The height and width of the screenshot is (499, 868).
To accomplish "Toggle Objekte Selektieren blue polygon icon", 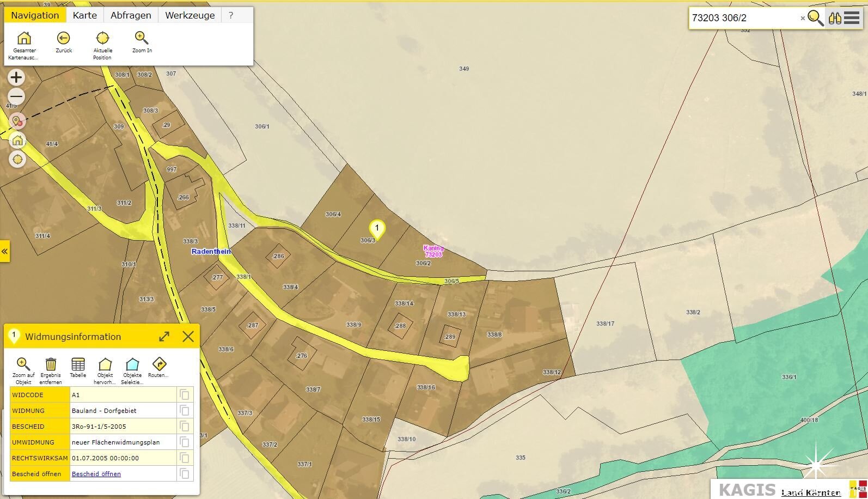I will 132,364.
